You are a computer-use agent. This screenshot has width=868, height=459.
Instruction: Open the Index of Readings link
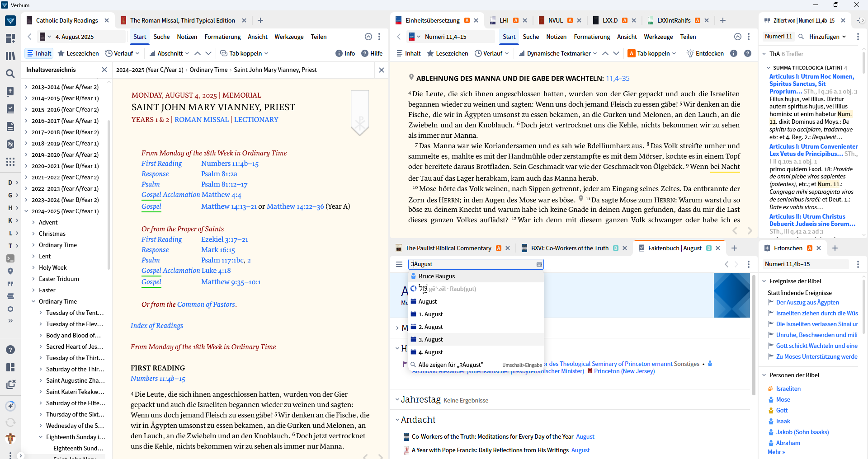pos(157,326)
